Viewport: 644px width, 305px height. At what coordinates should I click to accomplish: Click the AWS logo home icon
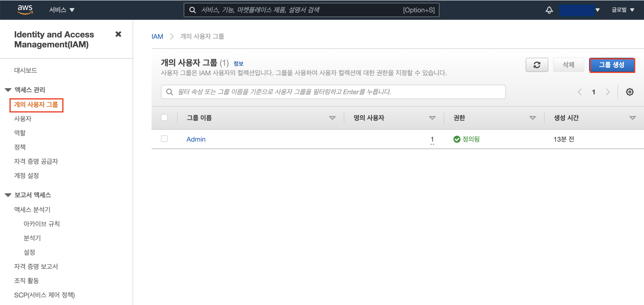coord(25,10)
